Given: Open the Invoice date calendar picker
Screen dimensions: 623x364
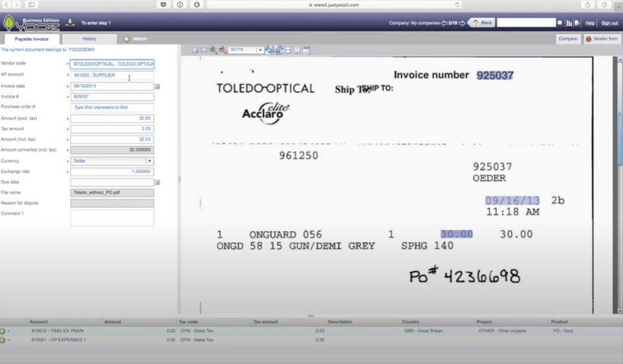Looking at the screenshot, I should pyautogui.click(x=157, y=86).
